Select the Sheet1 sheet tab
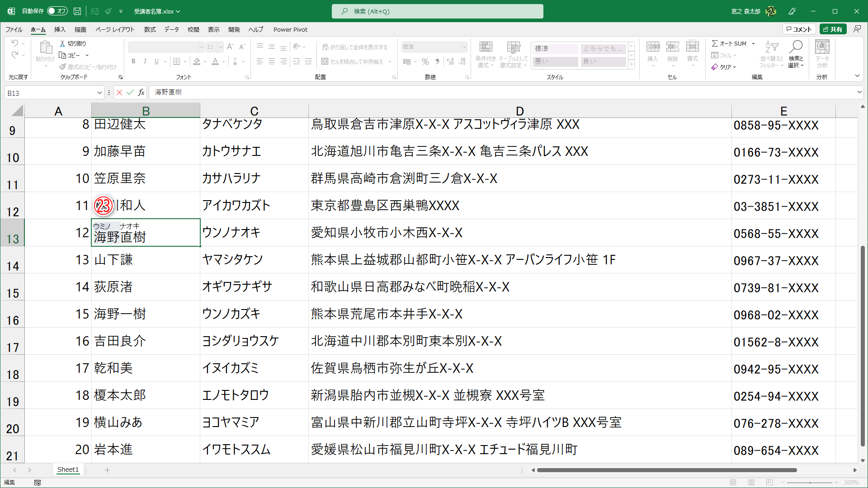Viewport: 868px width, 488px height. [x=68, y=469]
